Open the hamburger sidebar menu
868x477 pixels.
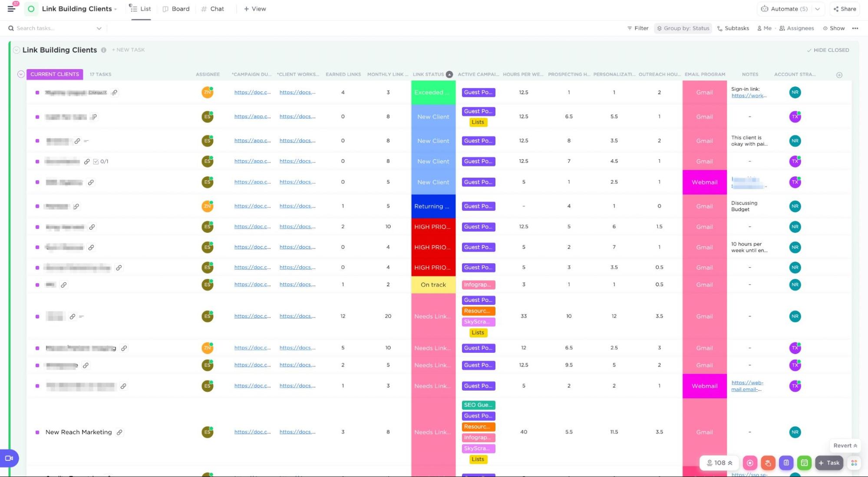pyautogui.click(x=11, y=9)
